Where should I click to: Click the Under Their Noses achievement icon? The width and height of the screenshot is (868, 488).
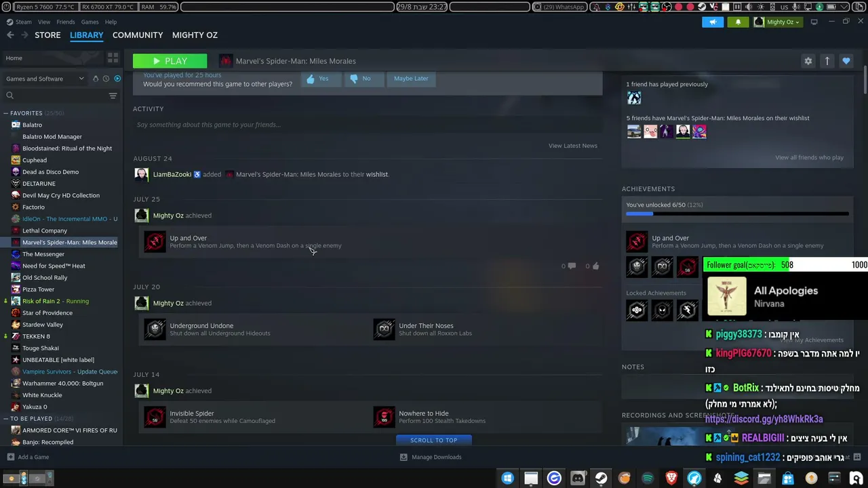pos(384,329)
